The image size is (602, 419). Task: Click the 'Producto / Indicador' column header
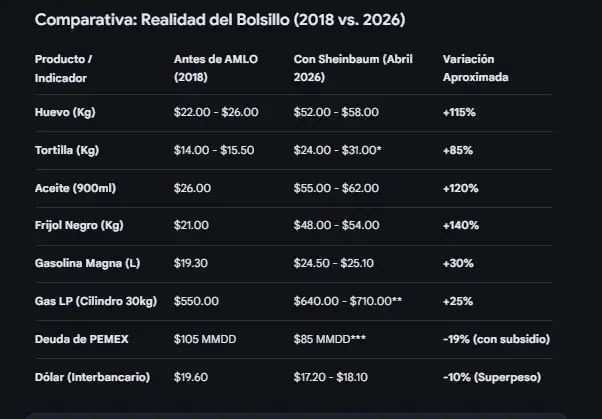click(x=62, y=68)
